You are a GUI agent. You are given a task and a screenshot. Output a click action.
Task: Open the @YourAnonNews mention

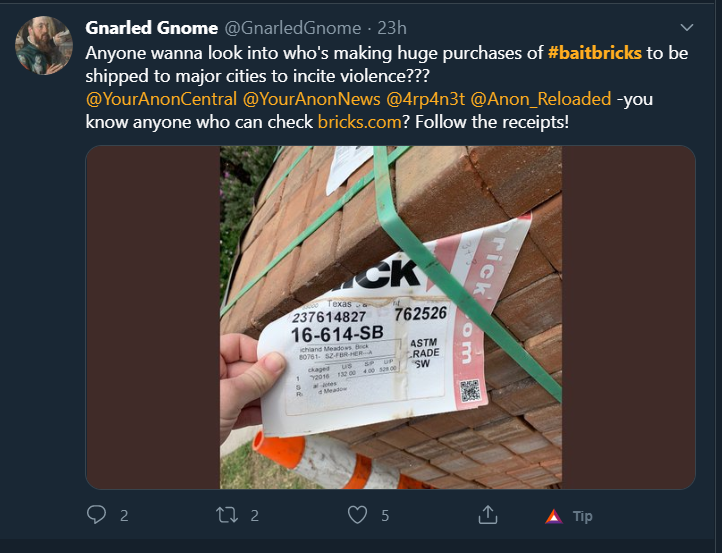(x=312, y=99)
